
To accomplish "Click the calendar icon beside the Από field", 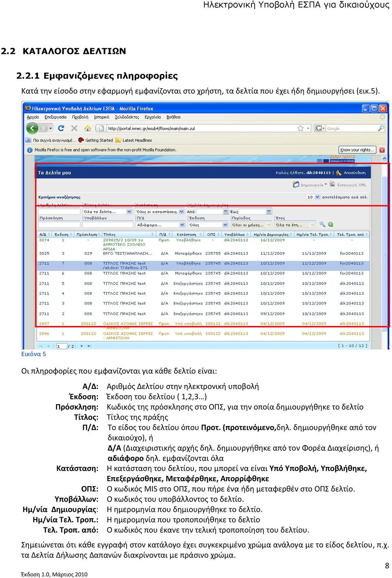I will tap(226, 212).
